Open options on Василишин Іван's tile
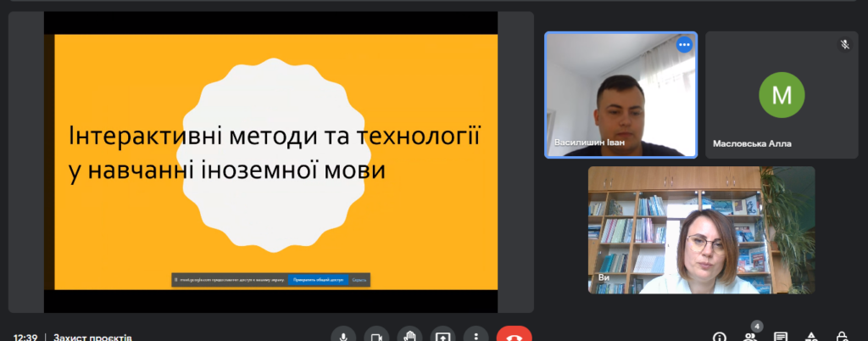This screenshot has height=341, width=868. (x=683, y=45)
